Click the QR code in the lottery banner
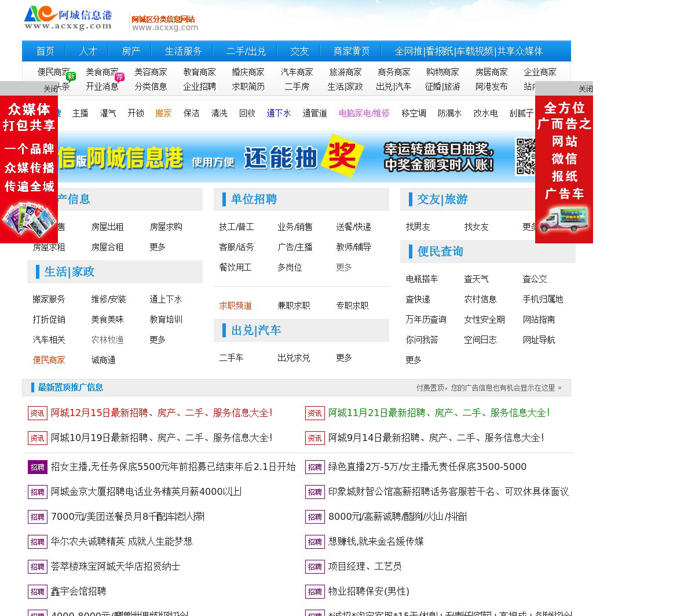This screenshot has width=695, height=616. [x=525, y=156]
